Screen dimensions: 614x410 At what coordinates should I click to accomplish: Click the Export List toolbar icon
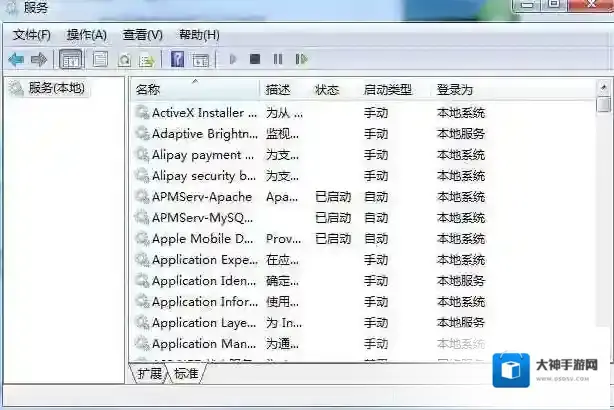point(147,60)
